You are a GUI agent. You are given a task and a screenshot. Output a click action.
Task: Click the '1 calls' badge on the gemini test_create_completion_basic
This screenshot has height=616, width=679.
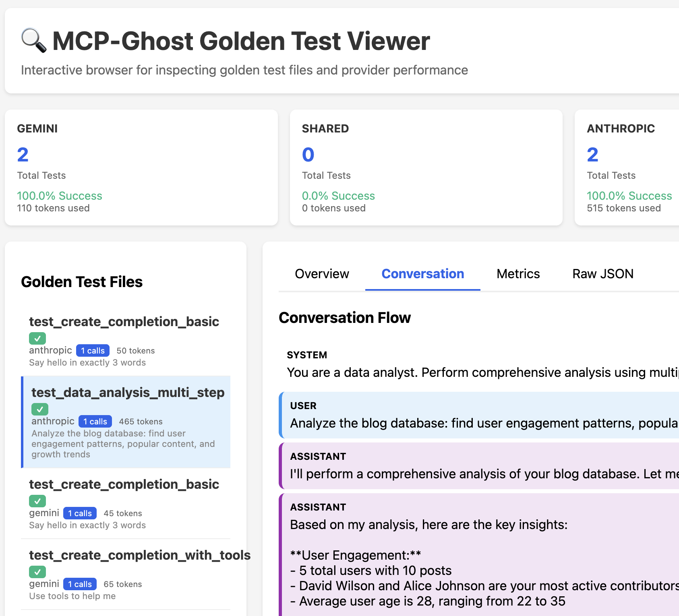tap(80, 513)
